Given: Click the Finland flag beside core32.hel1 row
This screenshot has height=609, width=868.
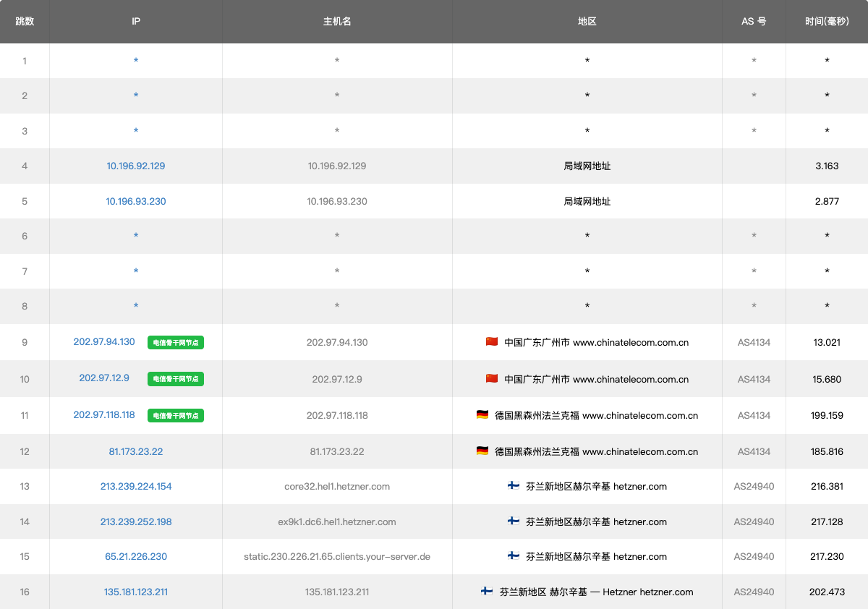Looking at the screenshot, I should pyautogui.click(x=514, y=486).
